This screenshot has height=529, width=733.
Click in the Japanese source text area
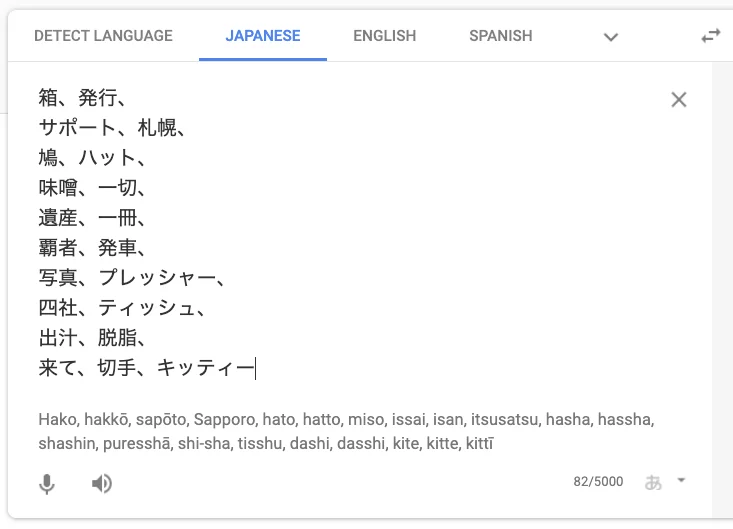pyautogui.click(x=346, y=232)
